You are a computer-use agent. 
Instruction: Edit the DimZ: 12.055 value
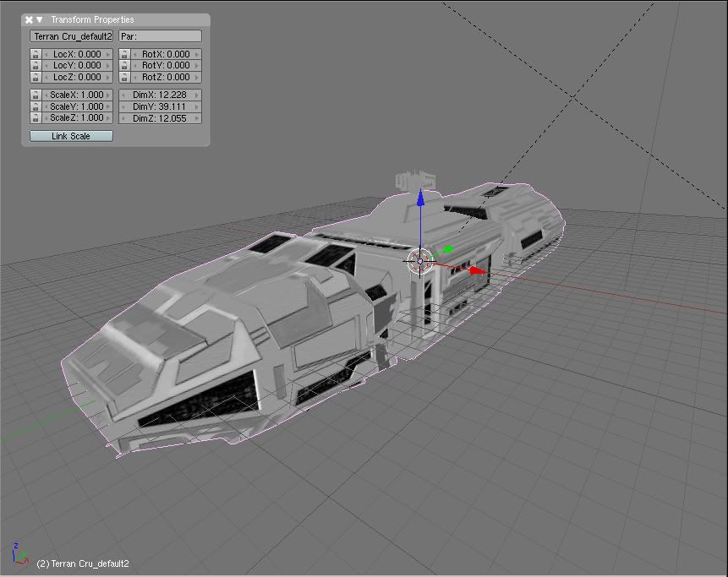[160, 118]
